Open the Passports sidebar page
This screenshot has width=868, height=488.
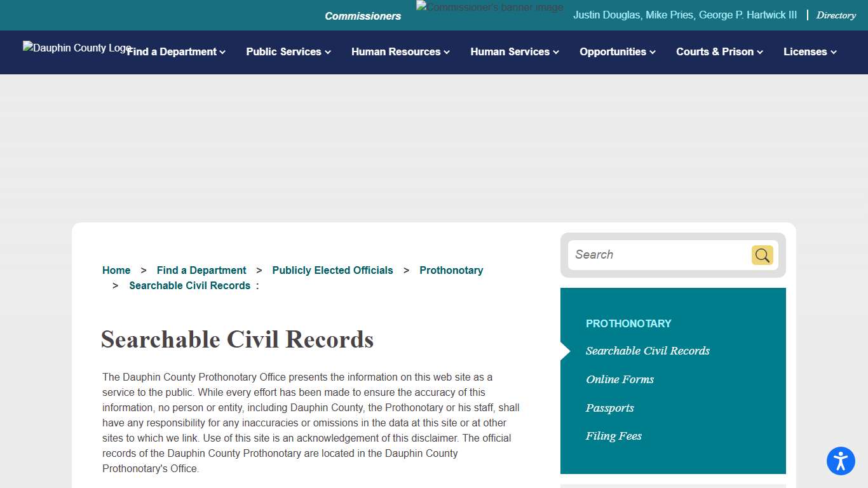pyautogui.click(x=609, y=408)
